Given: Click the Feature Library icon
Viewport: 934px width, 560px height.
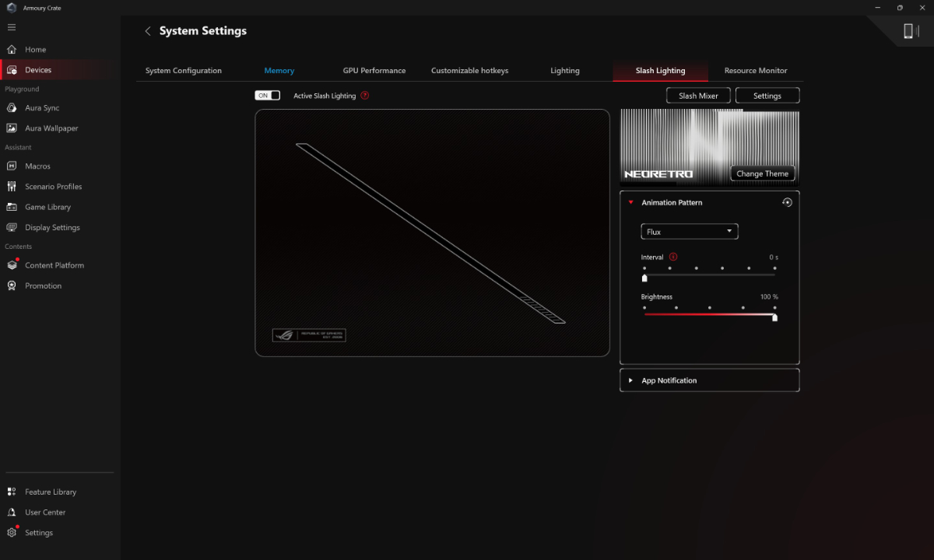Looking at the screenshot, I should tap(12, 492).
